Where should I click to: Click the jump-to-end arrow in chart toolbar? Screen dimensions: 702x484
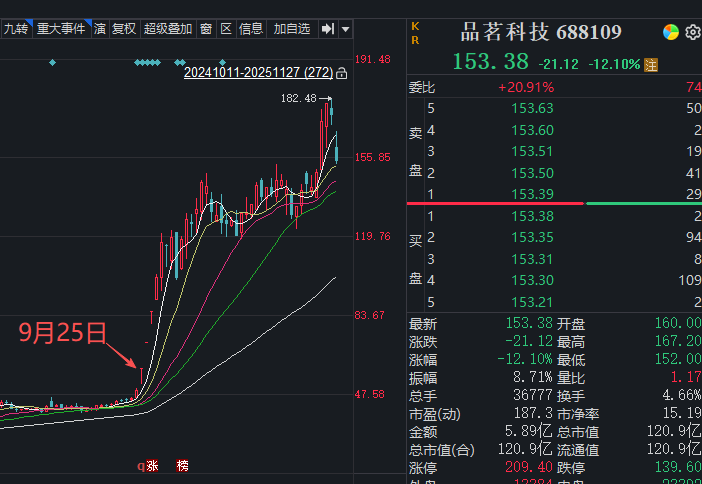pos(327,29)
